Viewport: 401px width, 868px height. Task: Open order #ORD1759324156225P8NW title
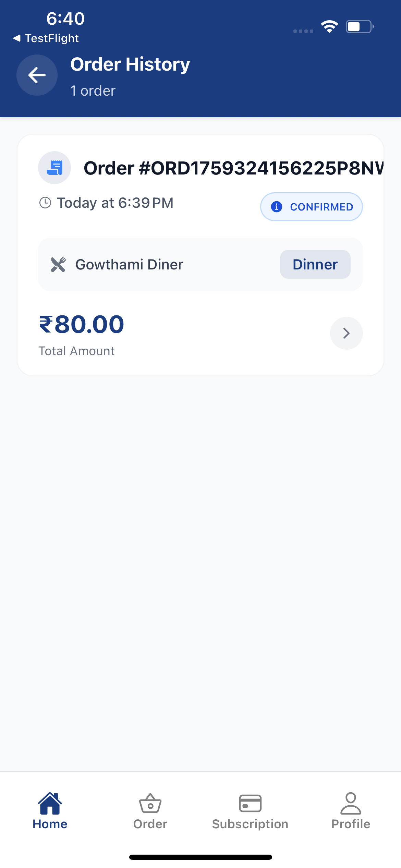coord(234,168)
